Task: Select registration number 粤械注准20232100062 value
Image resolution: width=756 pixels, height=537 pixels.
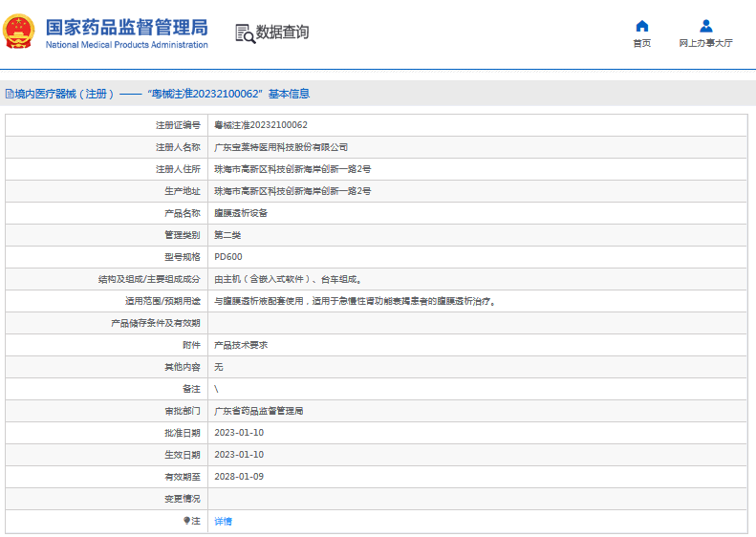Action: 261,125
